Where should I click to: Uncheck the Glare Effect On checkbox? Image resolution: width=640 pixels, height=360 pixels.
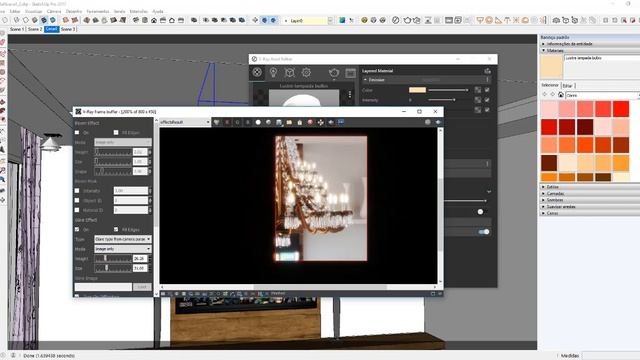tap(77, 230)
